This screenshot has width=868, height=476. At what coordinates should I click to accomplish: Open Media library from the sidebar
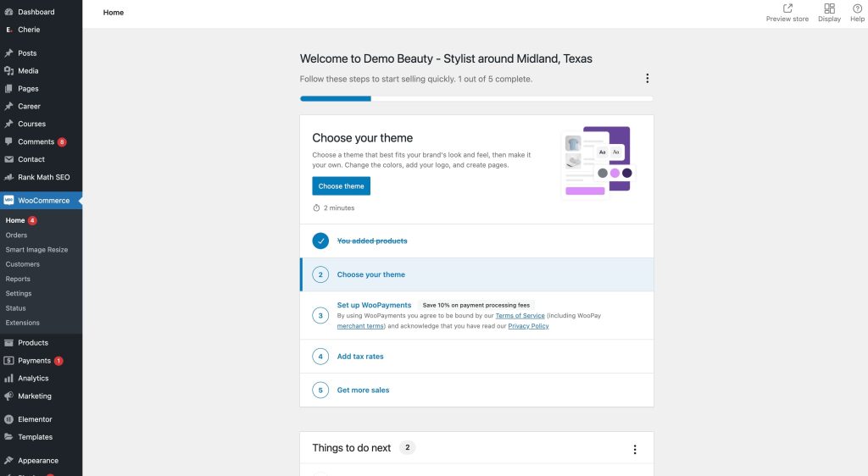28,71
